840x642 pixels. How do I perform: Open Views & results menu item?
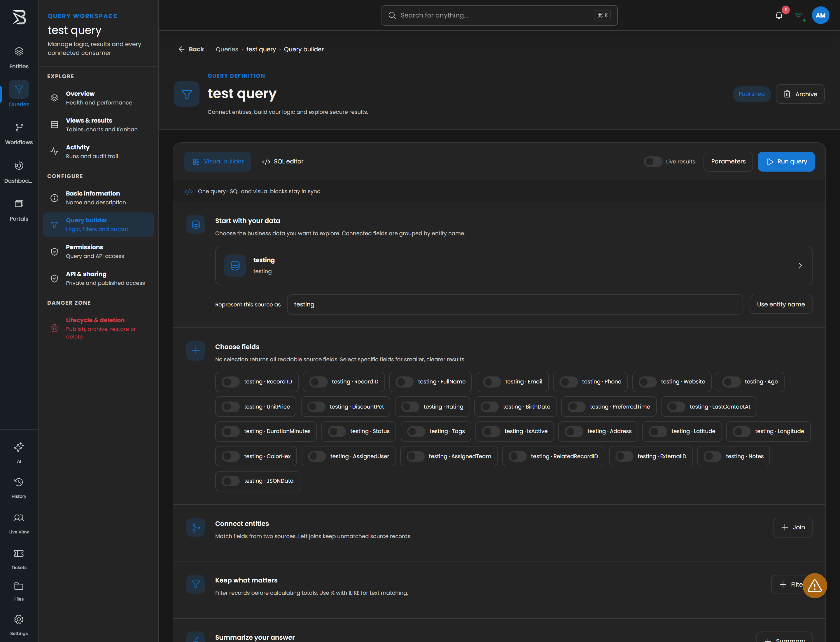[x=98, y=125]
